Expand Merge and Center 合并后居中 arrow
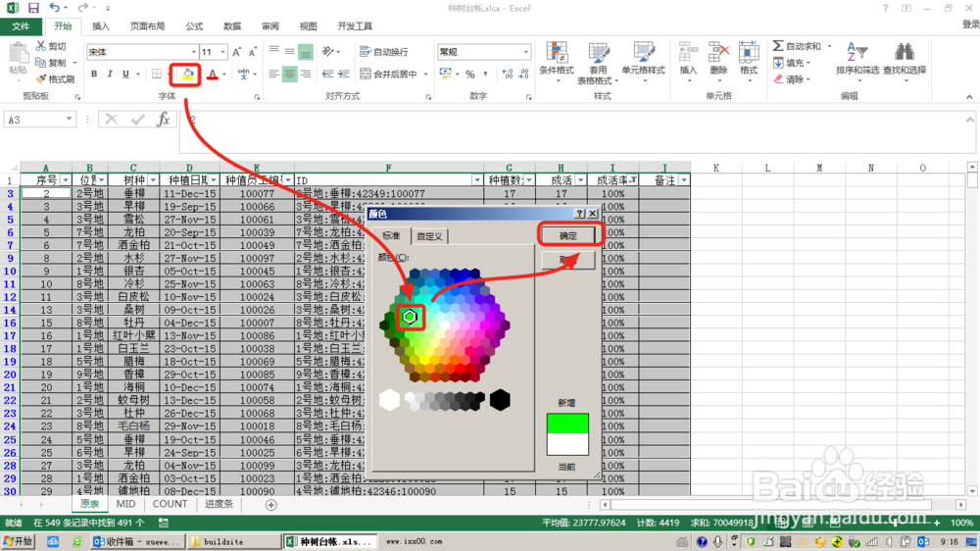This screenshot has width=980, height=551. pyautogui.click(x=426, y=75)
